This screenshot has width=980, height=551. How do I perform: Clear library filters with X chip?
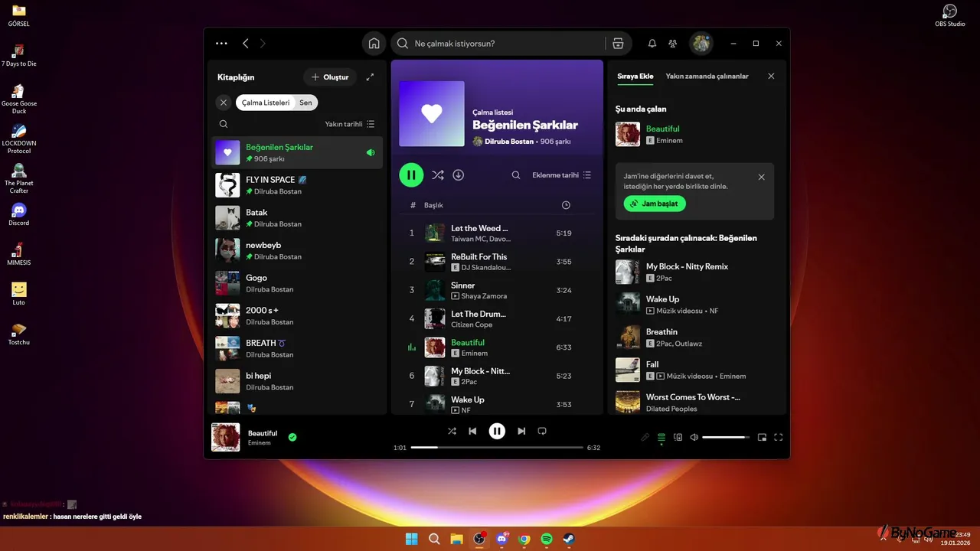click(x=224, y=103)
